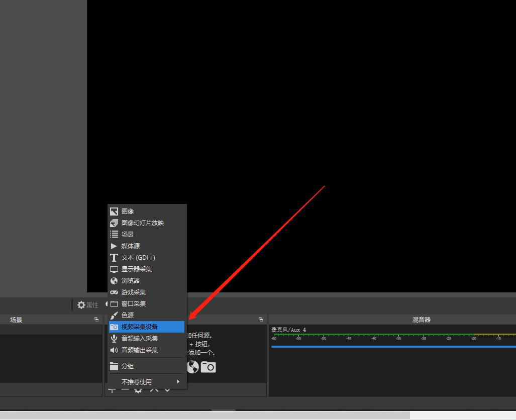Select the 图像 image source entry
Screen dimensions: 516x420
(128, 212)
